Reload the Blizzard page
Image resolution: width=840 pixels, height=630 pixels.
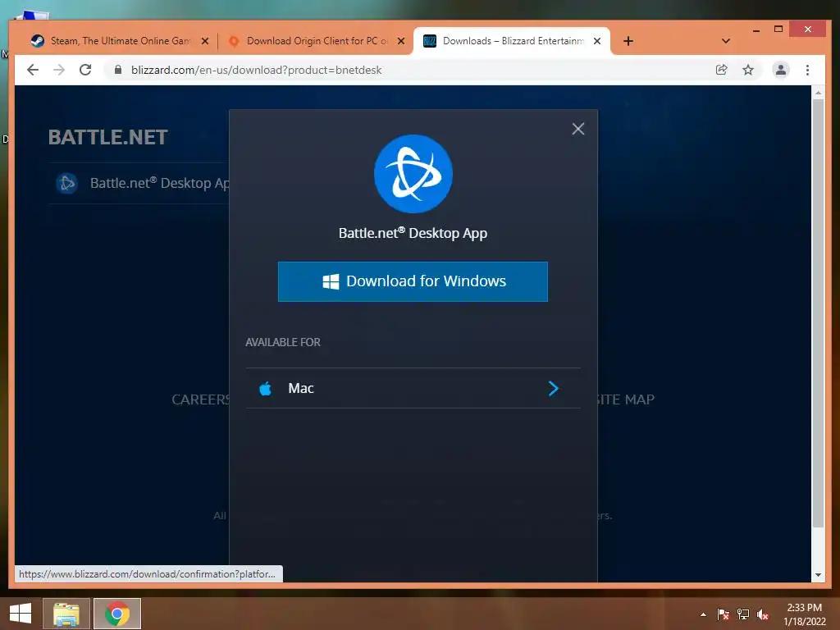pyautogui.click(x=85, y=70)
